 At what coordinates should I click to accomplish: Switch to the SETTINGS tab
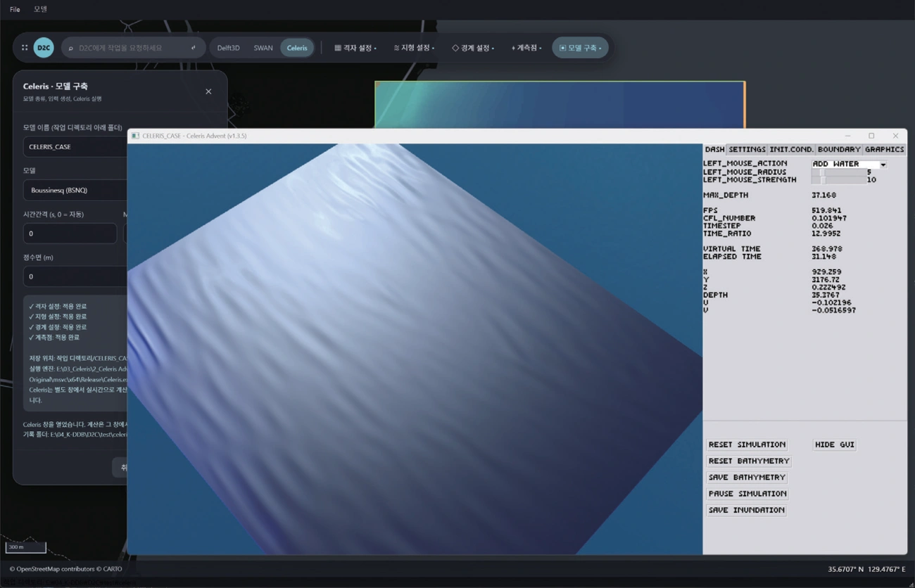747,149
